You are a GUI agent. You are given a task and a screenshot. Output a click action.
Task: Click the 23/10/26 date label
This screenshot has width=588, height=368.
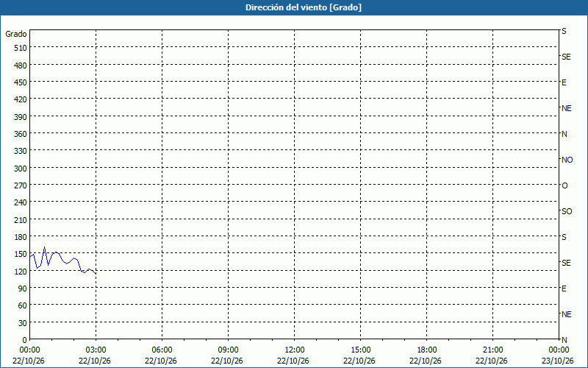click(558, 361)
